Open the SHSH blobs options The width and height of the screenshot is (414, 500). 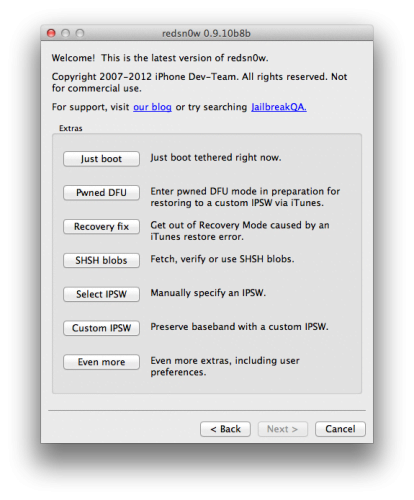[101, 260]
